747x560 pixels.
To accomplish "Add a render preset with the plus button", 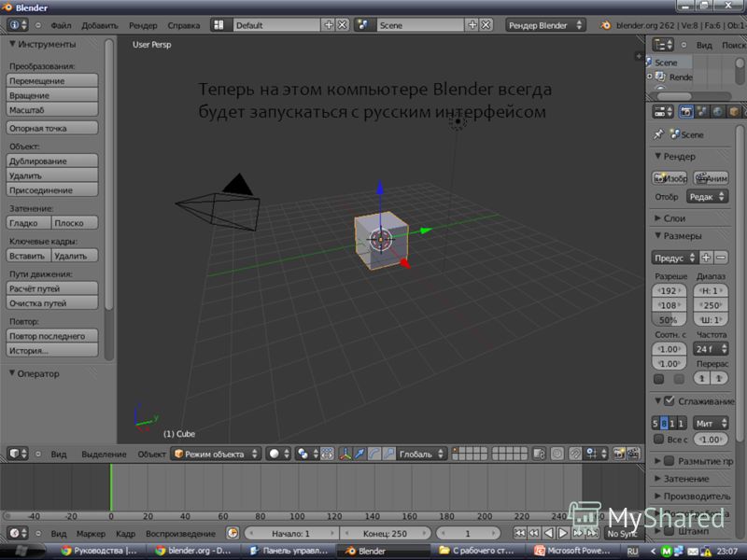I will [706, 258].
